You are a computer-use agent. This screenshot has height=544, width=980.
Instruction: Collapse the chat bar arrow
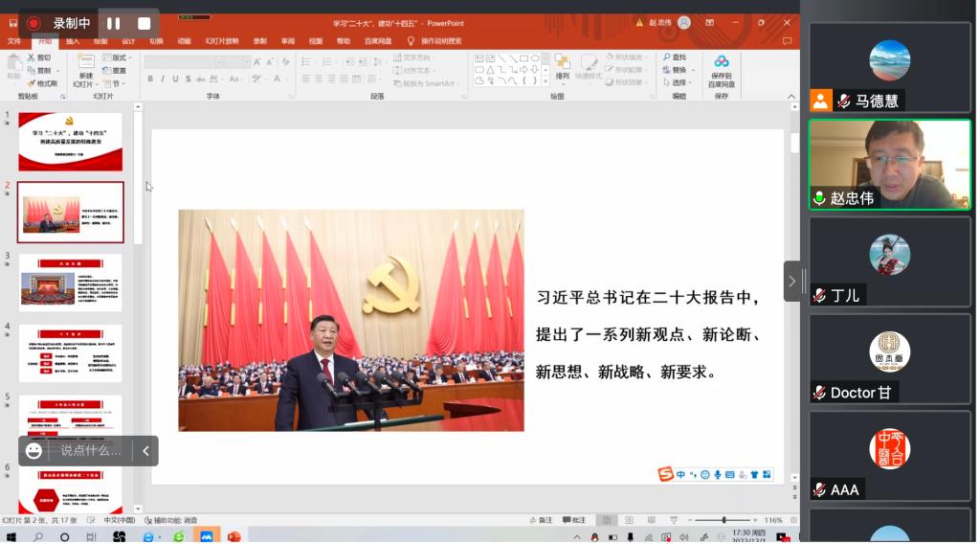tap(145, 451)
